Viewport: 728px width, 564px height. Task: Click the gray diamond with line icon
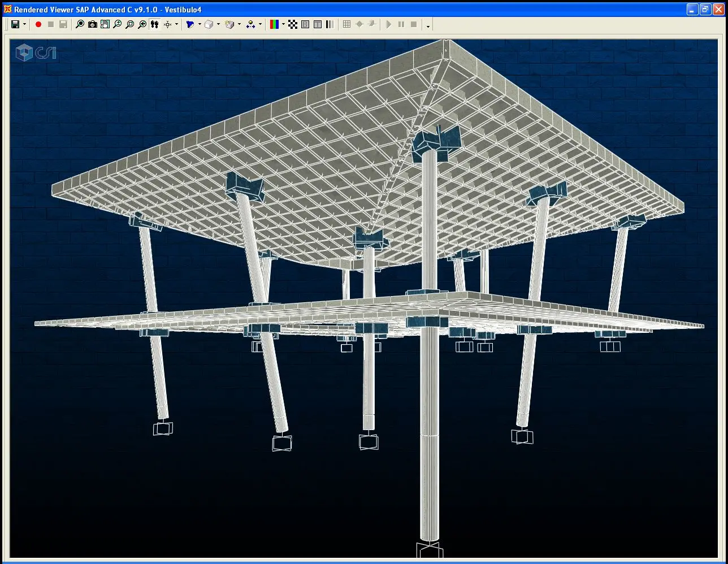359,24
